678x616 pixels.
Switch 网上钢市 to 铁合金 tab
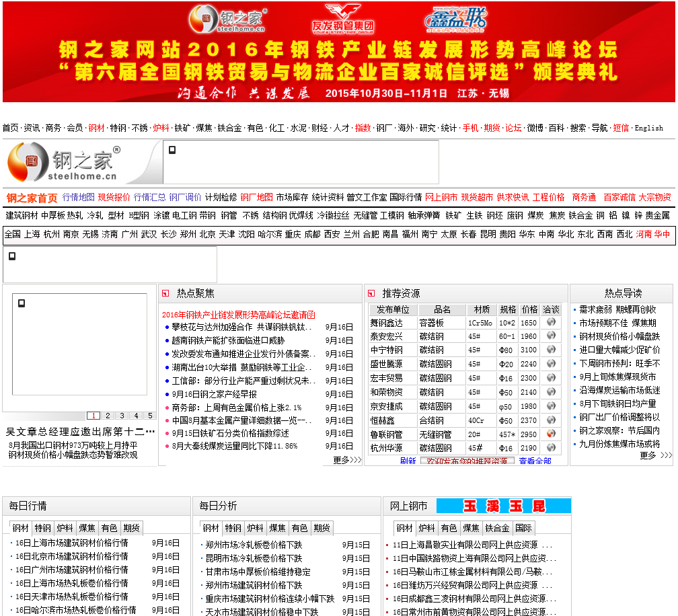click(497, 528)
